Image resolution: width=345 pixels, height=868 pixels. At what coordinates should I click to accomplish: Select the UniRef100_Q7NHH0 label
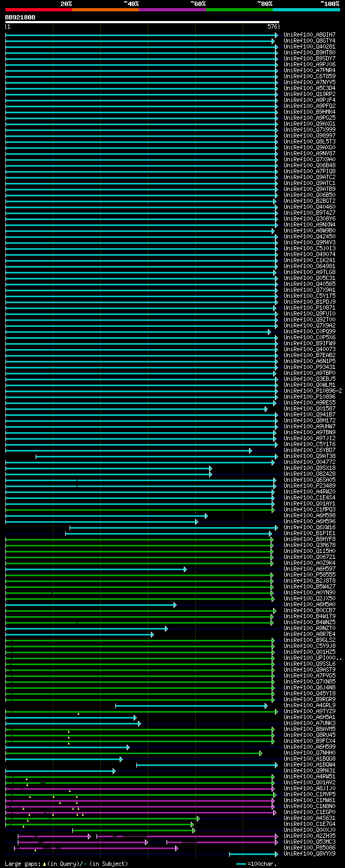(309, 753)
